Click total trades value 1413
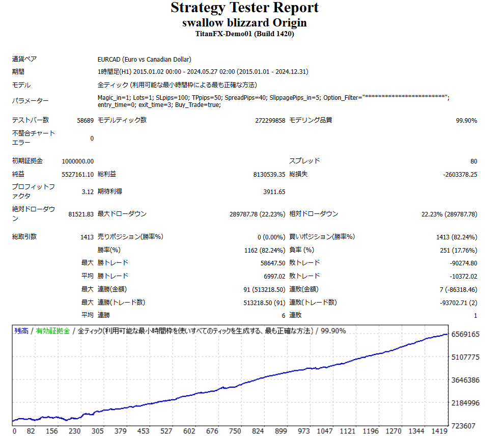 (87, 237)
